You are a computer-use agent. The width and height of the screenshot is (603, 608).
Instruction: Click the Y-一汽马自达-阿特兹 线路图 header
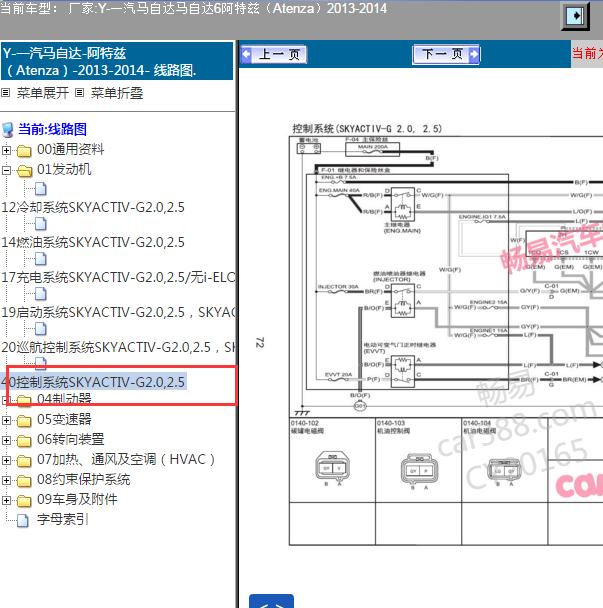pos(117,61)
